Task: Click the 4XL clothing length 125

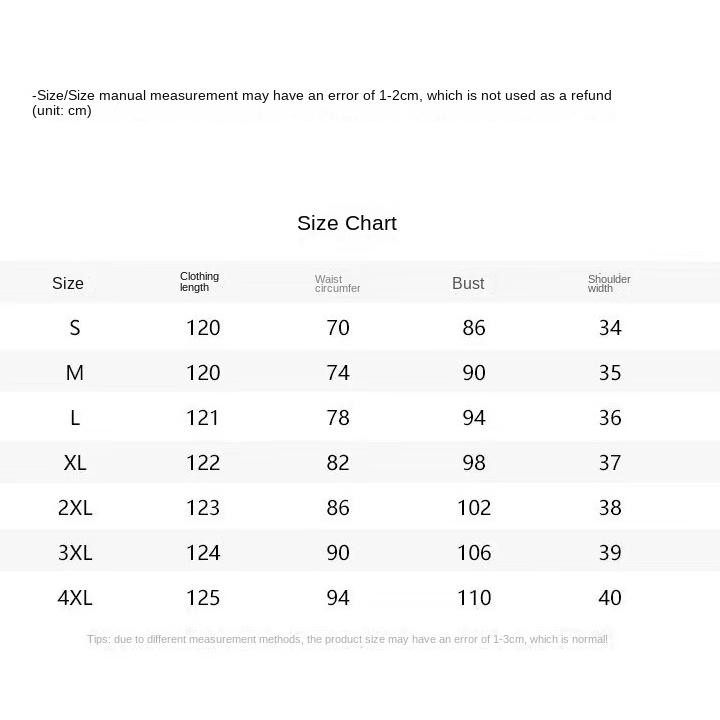Action: (203, 597)
